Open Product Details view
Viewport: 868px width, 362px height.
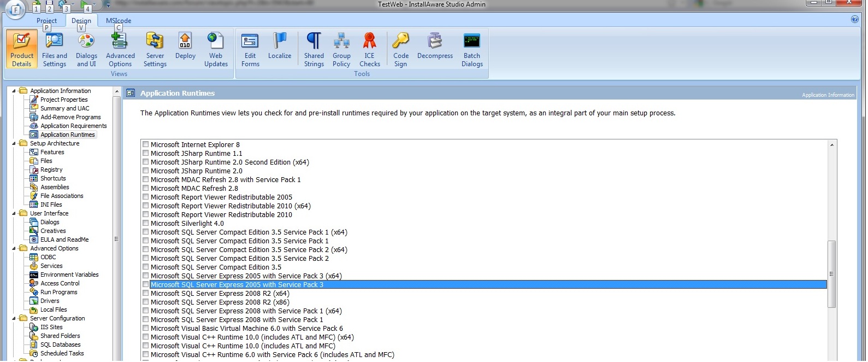click(x=22, y=49)
